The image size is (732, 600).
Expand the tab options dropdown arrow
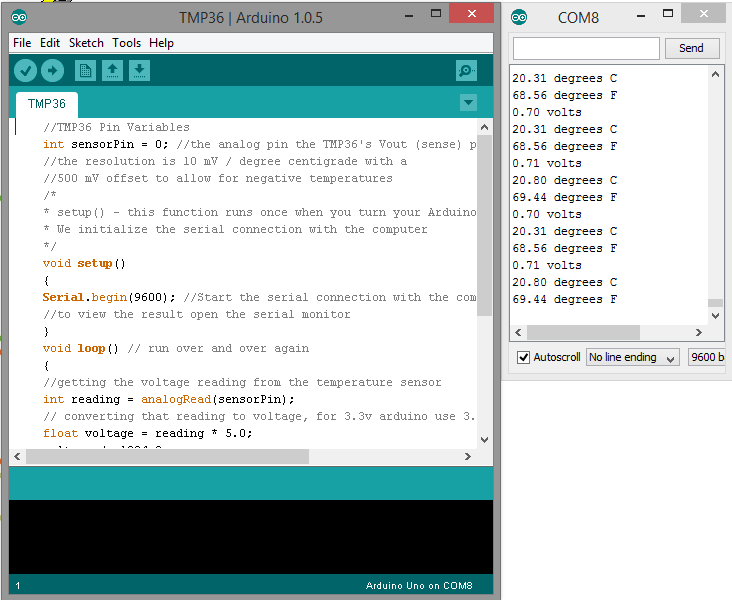[x=468, y=102]
